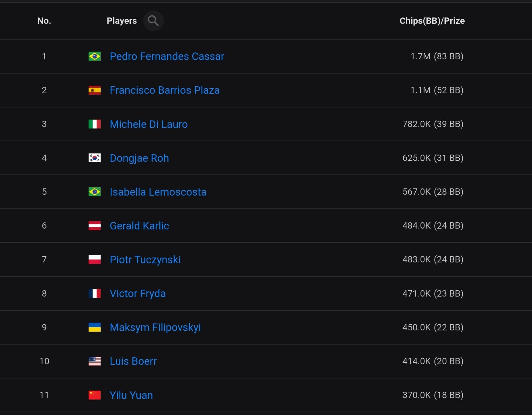This screenshot has width=532, height=415.
Task: Open Pedro Fernandes Cassar's player profile
Action: pyautogui.click(x=167, y=56)
